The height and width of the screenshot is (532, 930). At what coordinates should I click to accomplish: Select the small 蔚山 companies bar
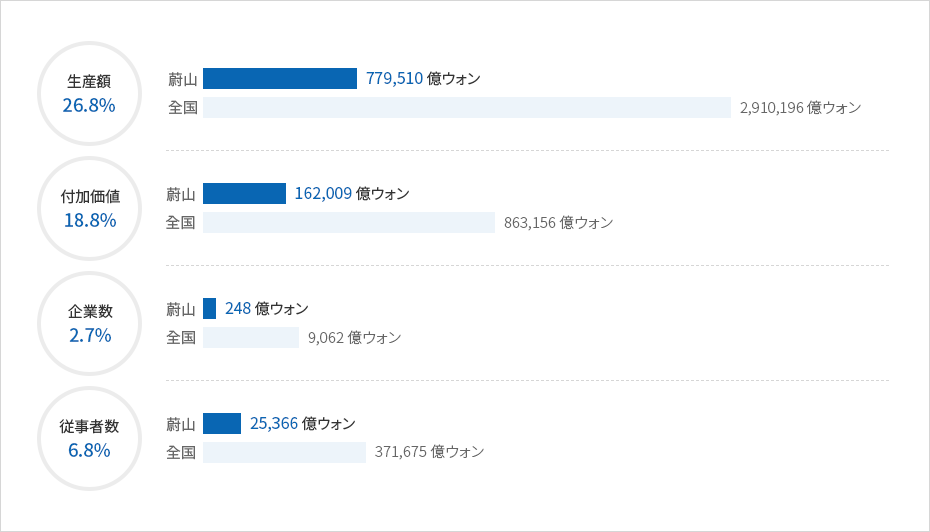point(209,308)
